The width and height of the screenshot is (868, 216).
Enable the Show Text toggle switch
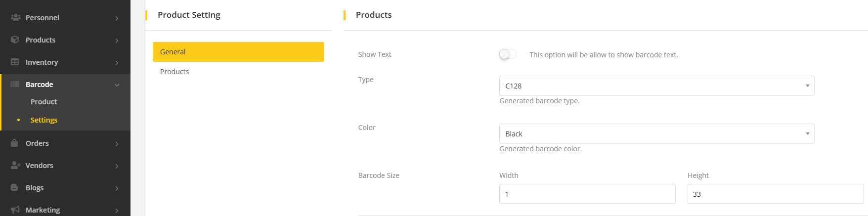(508, 54)
